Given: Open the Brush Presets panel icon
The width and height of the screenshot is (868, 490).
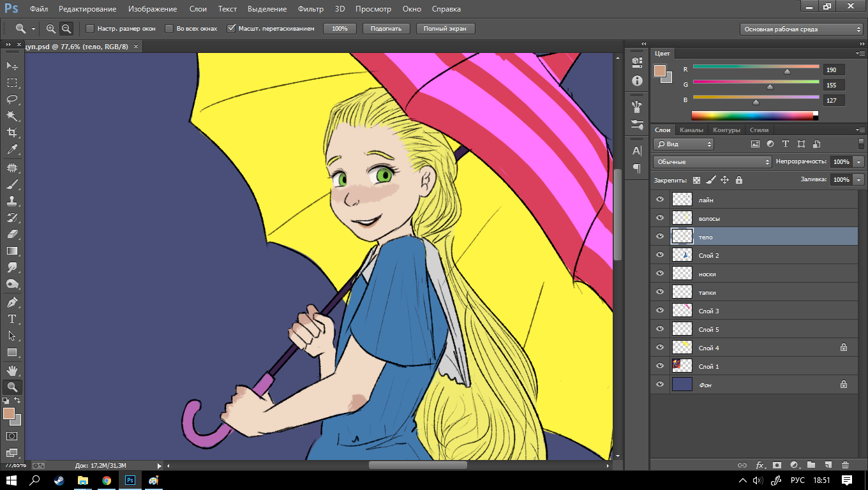Looking at the screenshot, I should click(637, 124).
